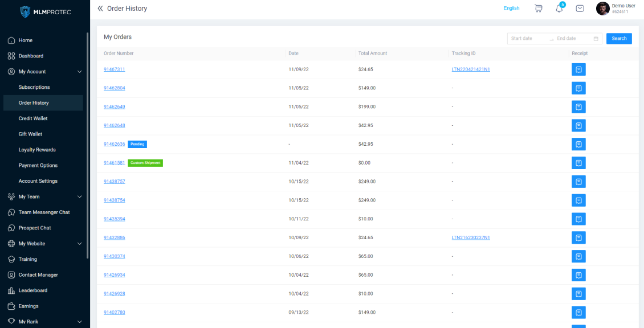Open the mail inbox icon

(580, 9)
